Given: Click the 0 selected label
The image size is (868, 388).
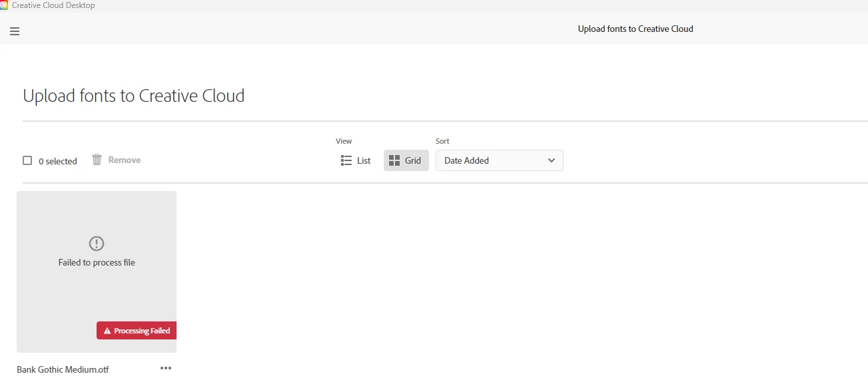Looking at the screenshot, I should pyautogui.click(x=58, y=161).
